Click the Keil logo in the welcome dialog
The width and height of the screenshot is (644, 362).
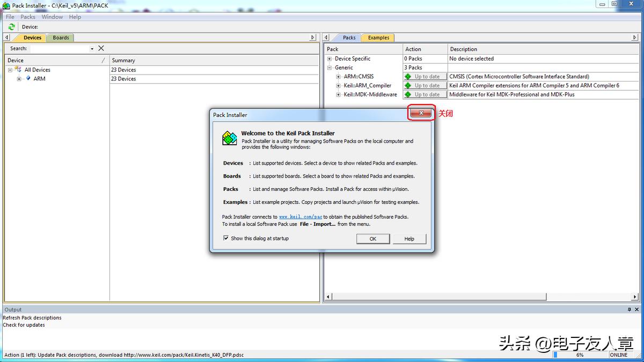230,138
